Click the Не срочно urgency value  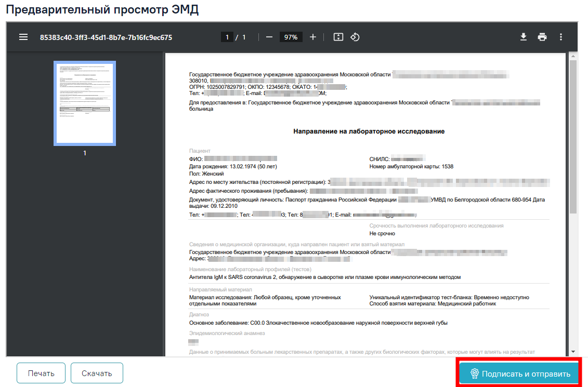[x=382, y=233]
